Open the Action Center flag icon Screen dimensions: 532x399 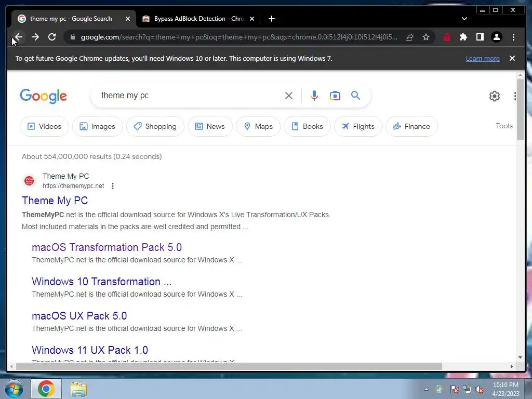[x=454, y=390]
